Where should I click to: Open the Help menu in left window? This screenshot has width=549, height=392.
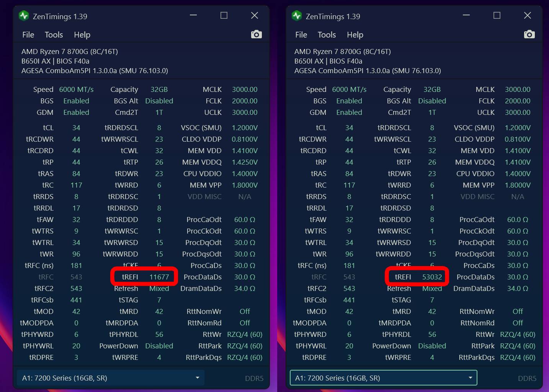pyautogui.click(x=82, y=35)
